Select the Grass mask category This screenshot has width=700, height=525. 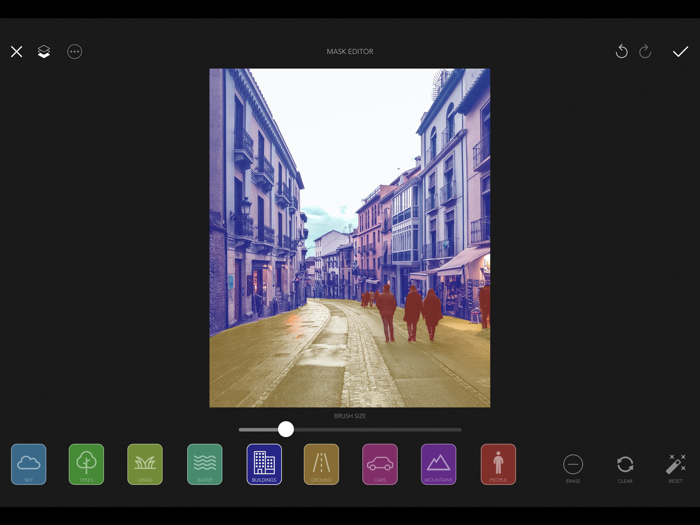click(145, 464)
